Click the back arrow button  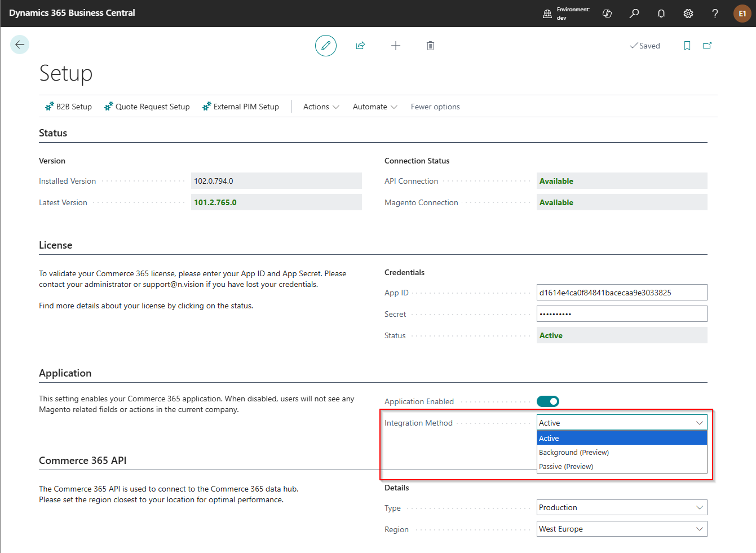[20, 45]
